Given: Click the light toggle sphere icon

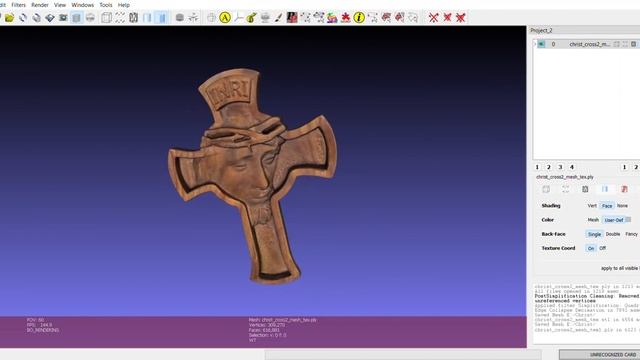Looking at the screenshot, I should [x=180, y=18].
